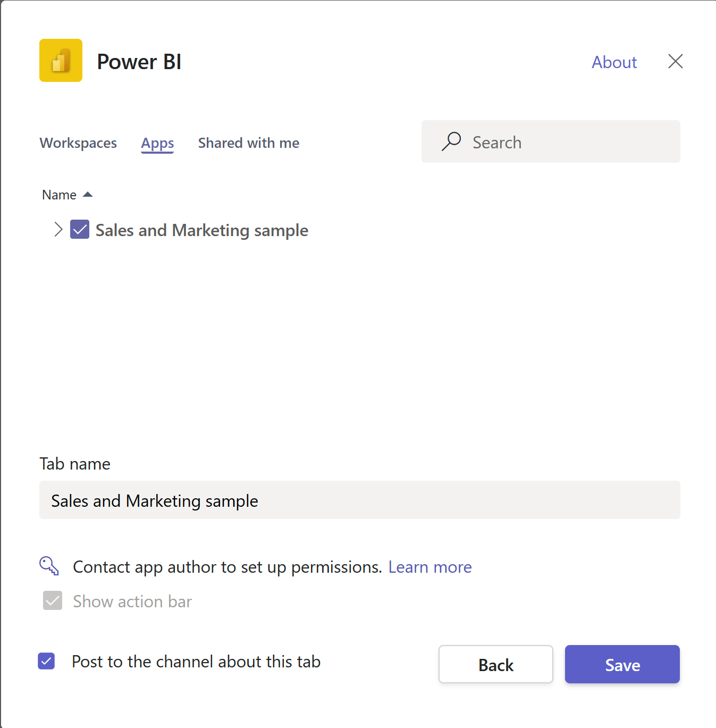The height and width of the screenshot is (728, 716).
Task: Click the search magnifier icon
Action: click(x=450, y=141)
